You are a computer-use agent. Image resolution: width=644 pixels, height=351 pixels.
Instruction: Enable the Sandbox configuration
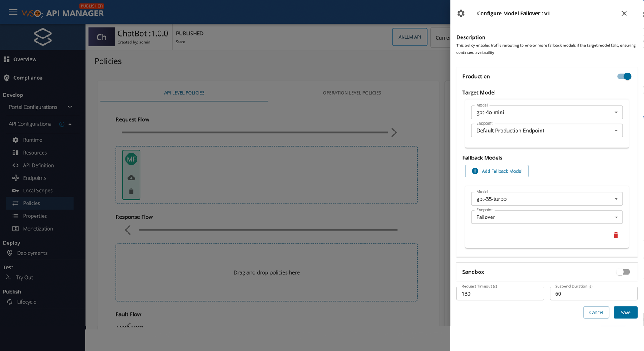coord(623,272)
